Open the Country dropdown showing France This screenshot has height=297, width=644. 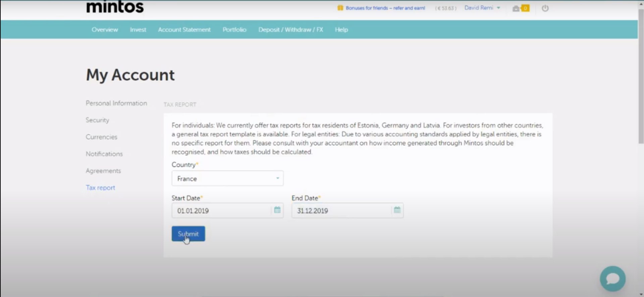pos(227,178)
